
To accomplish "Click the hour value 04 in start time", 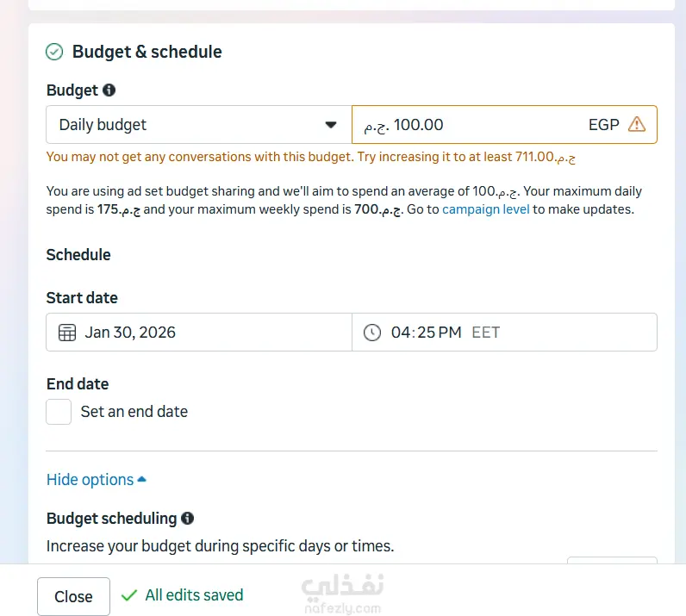I will [x=400, y=332].
